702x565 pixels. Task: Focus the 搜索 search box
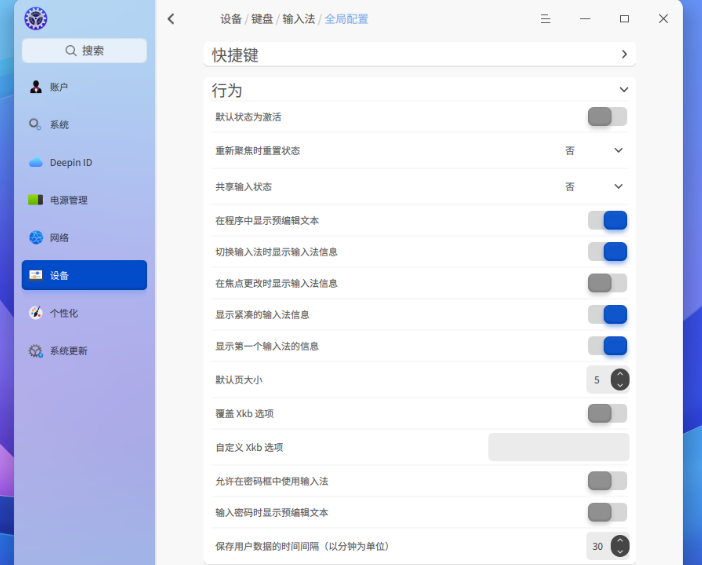tap(84, 51)
